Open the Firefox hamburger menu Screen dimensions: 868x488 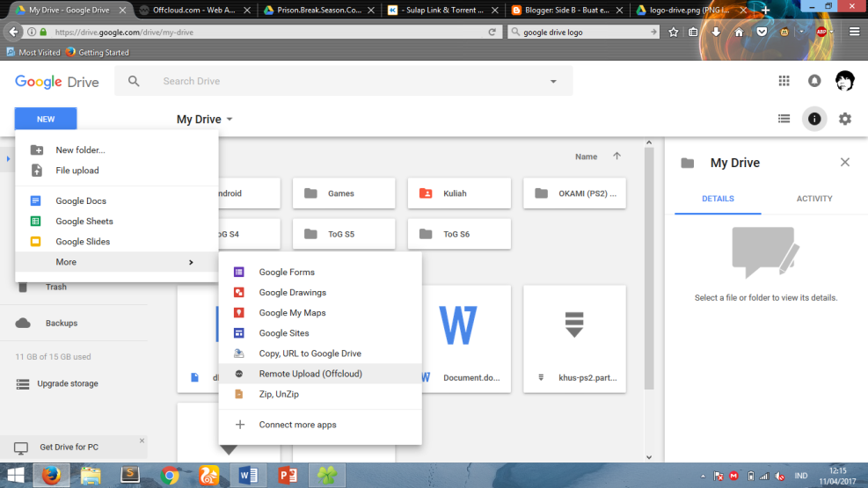tap(854, 32)
